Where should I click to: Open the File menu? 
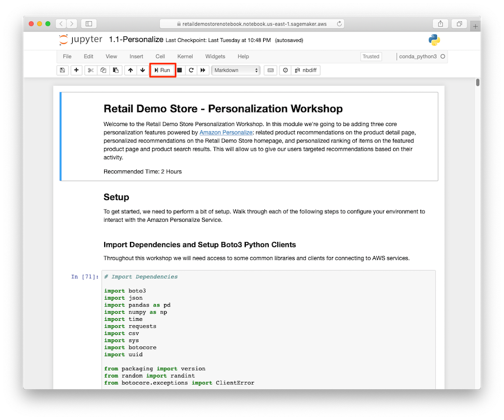[x=67, y=56]
